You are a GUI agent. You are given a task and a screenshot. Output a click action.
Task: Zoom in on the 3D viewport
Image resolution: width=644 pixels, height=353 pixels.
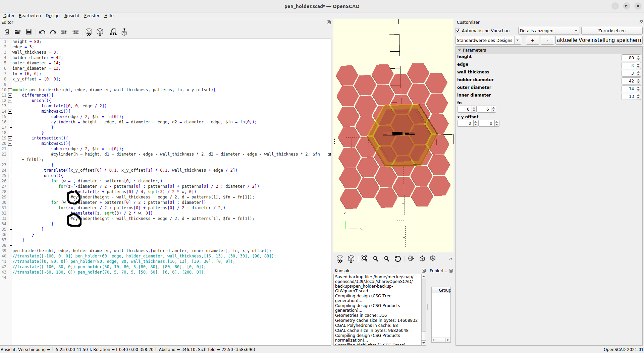(x=376, y=258)
